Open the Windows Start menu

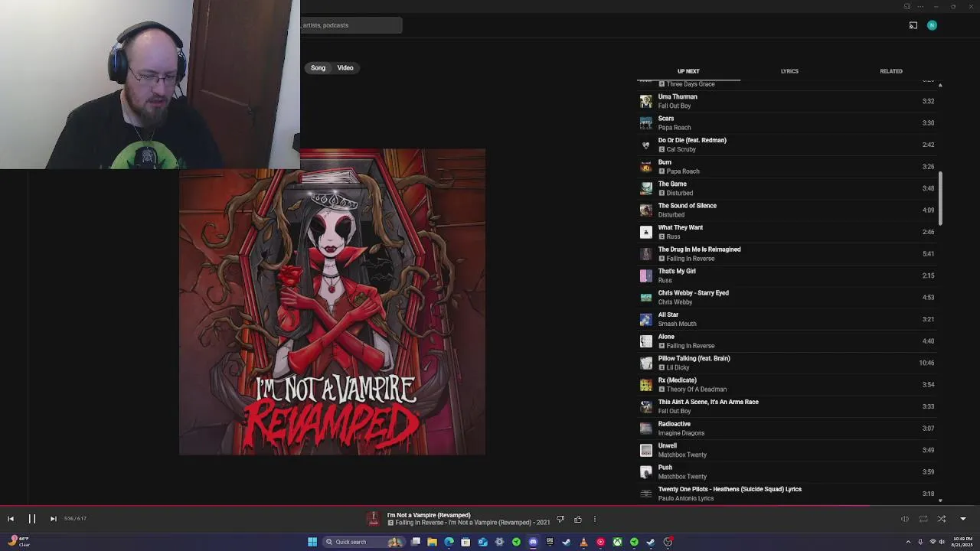312,542
